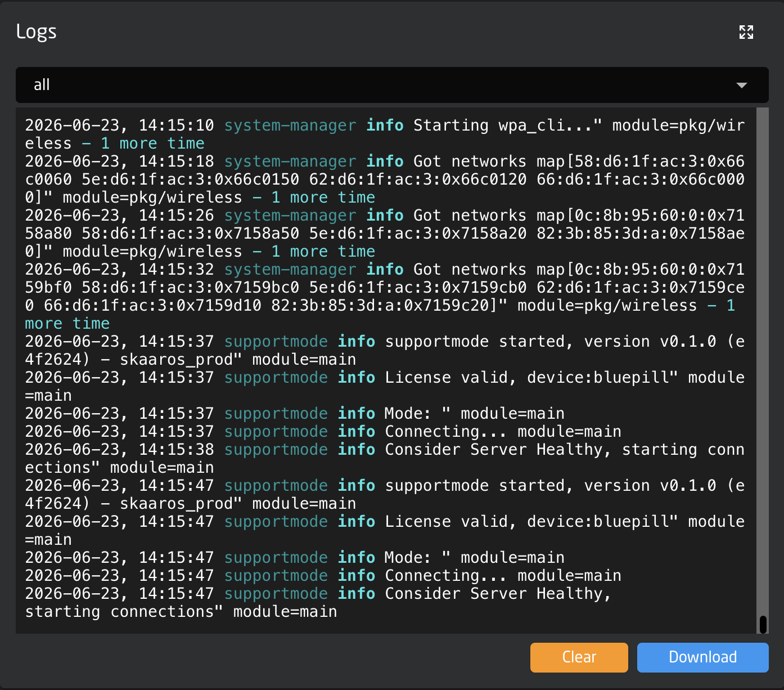Select 14:15:47 supportmode started log line
784x690 pixels.
385,495
